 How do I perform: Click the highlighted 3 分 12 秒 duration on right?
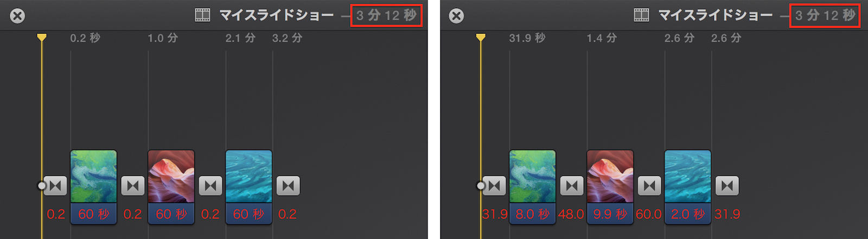(825, 15)
